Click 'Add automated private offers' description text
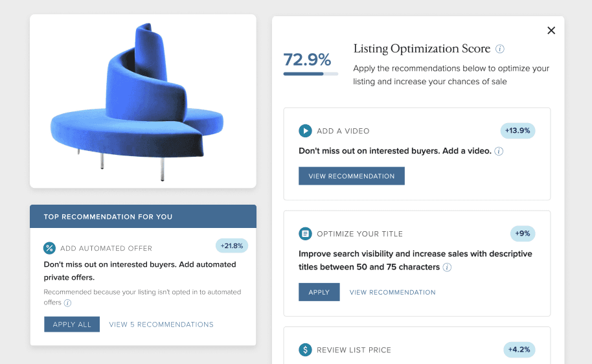 point(140,271)
